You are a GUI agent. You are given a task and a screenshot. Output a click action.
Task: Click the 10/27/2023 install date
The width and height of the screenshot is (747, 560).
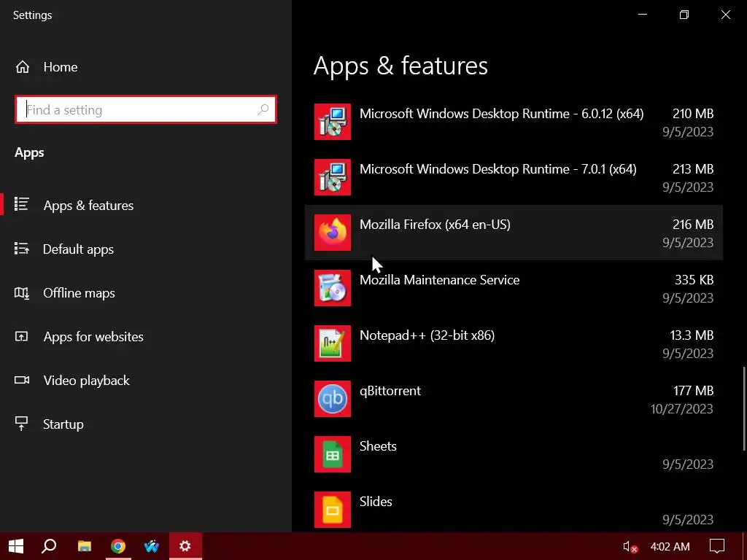pos(682,408)
